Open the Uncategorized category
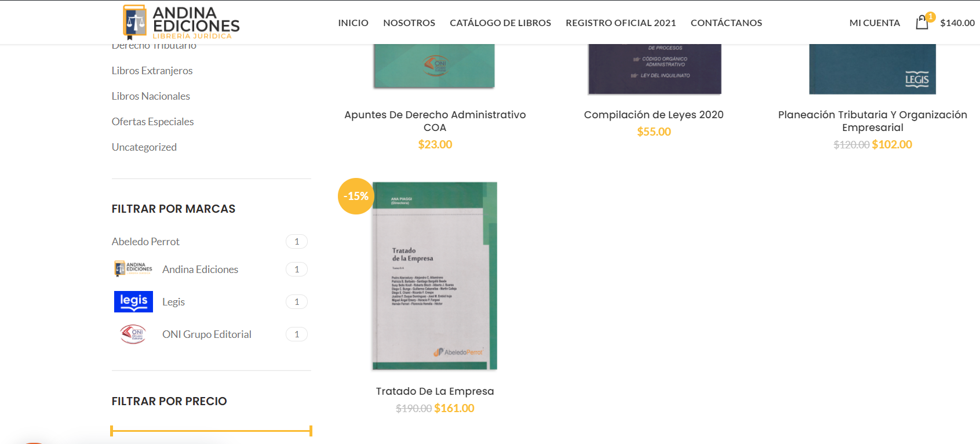This screenshot has height=444, width=980. (x=144, y=147)
